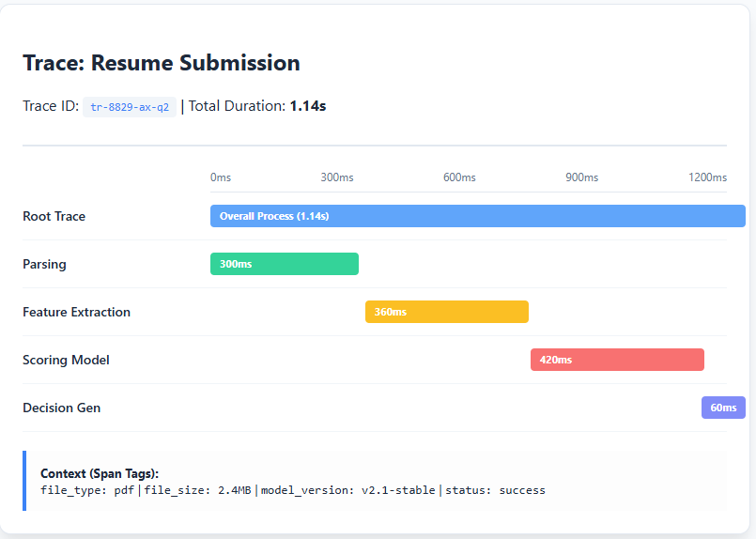
Task: Select the model_version: v2.1-stable span tag
Action: [x=347, y=490]
